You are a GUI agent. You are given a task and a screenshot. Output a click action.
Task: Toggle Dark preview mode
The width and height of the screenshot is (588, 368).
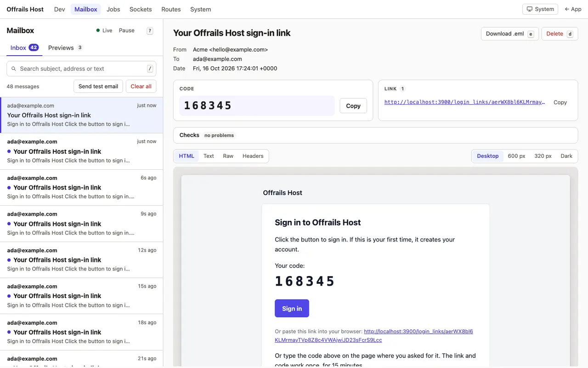[566, 156]
